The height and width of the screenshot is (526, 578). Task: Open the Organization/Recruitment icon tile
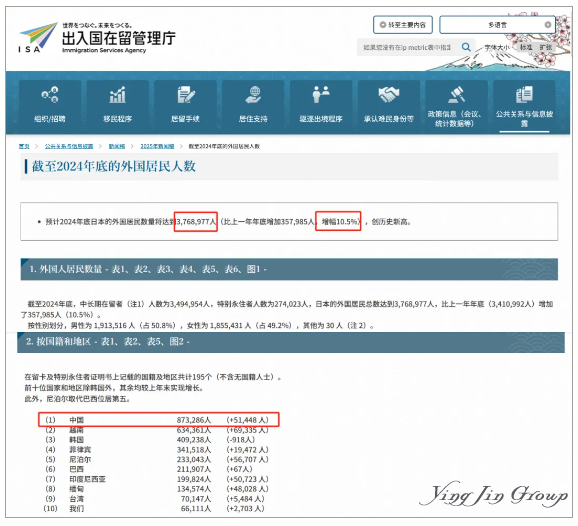tap(50, 106)
